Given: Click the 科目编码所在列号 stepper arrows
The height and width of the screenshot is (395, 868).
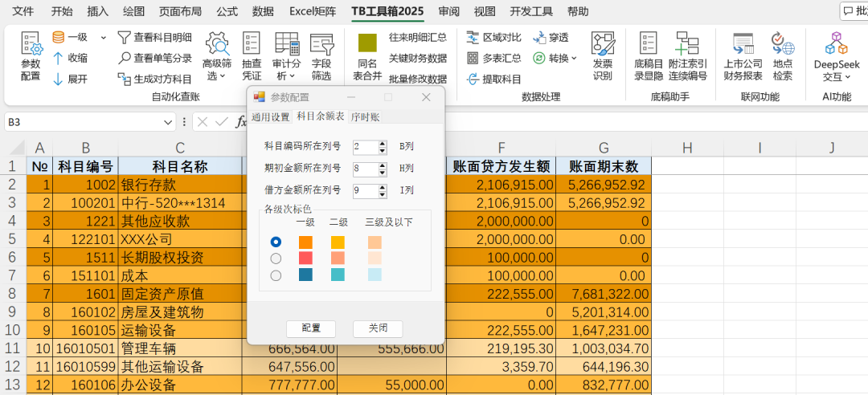Looking at the screenshot, I should [383, 147].
